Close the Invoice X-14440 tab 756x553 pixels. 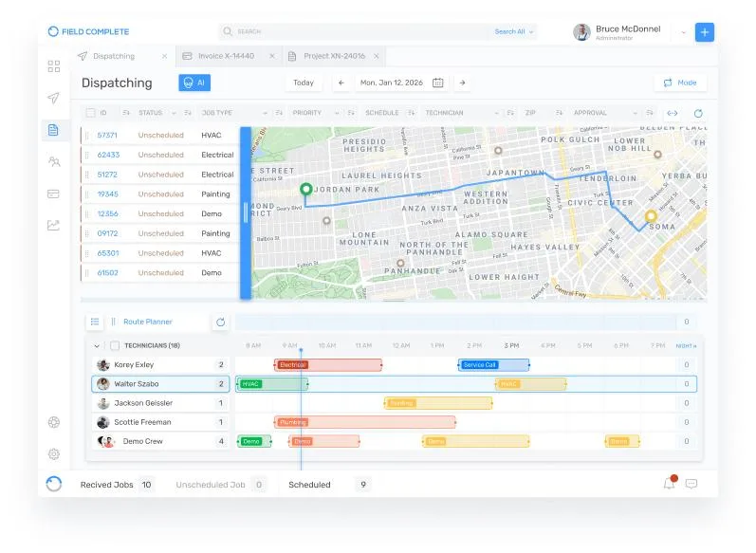(x=272, y=56)
